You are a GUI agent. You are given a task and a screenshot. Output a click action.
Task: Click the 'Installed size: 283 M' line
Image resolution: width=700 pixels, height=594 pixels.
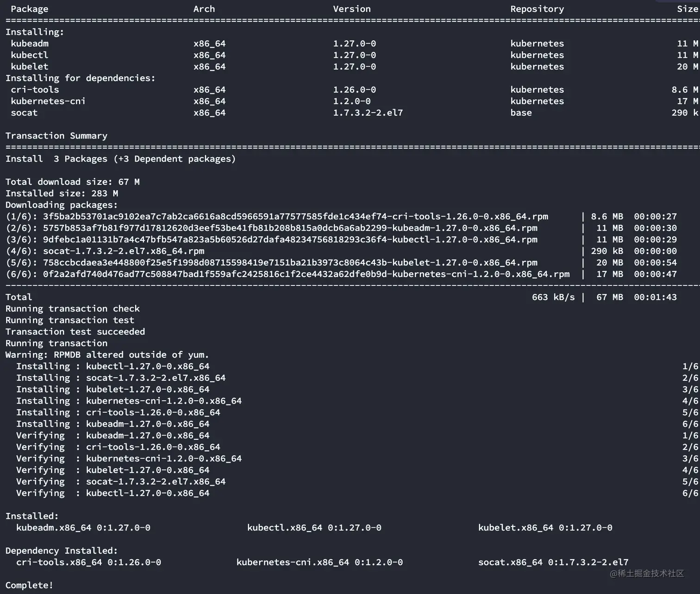pos(62,194)
